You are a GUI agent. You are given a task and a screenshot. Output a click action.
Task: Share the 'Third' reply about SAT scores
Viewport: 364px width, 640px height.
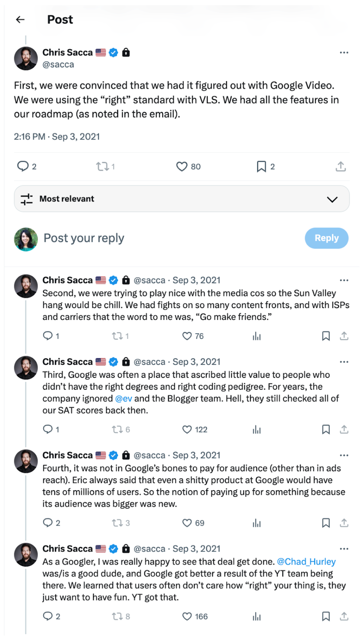tap(344, 429)
